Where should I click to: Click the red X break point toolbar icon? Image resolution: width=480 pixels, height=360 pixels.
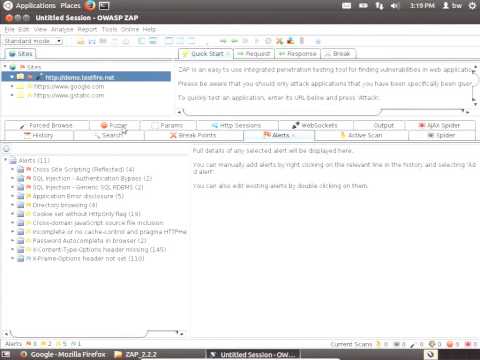279,41
